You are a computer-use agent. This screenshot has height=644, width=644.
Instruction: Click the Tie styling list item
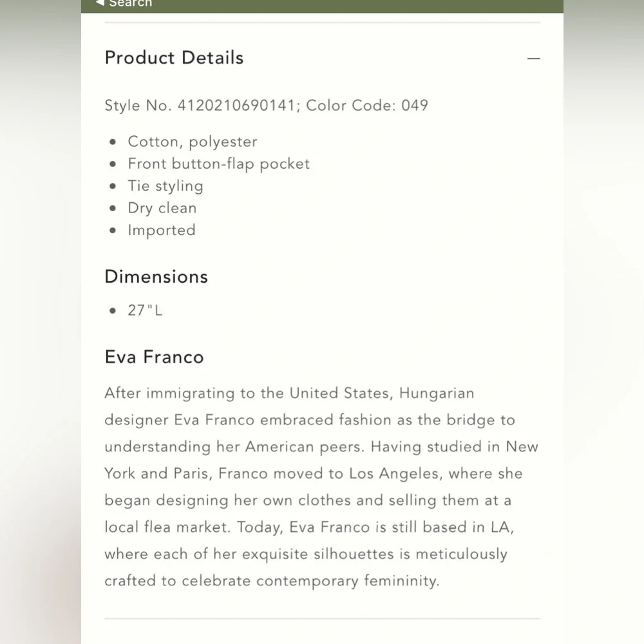165,185
